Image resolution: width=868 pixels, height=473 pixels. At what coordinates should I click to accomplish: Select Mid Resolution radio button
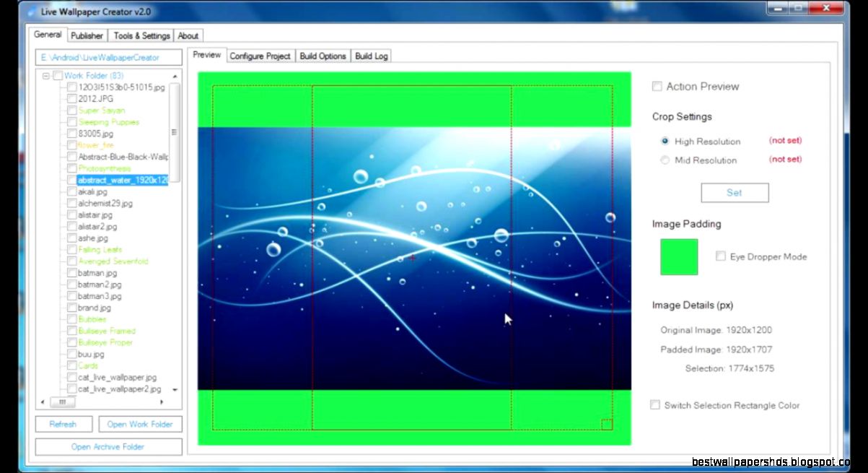(665, 160)
